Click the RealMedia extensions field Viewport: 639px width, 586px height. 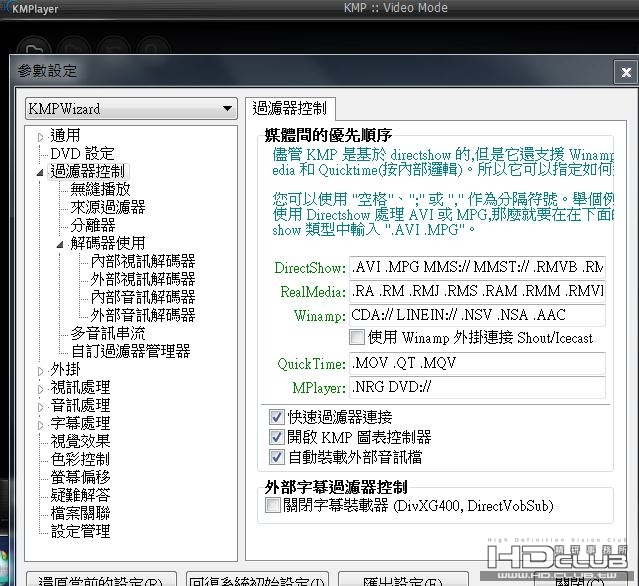[x=477, y=291]
